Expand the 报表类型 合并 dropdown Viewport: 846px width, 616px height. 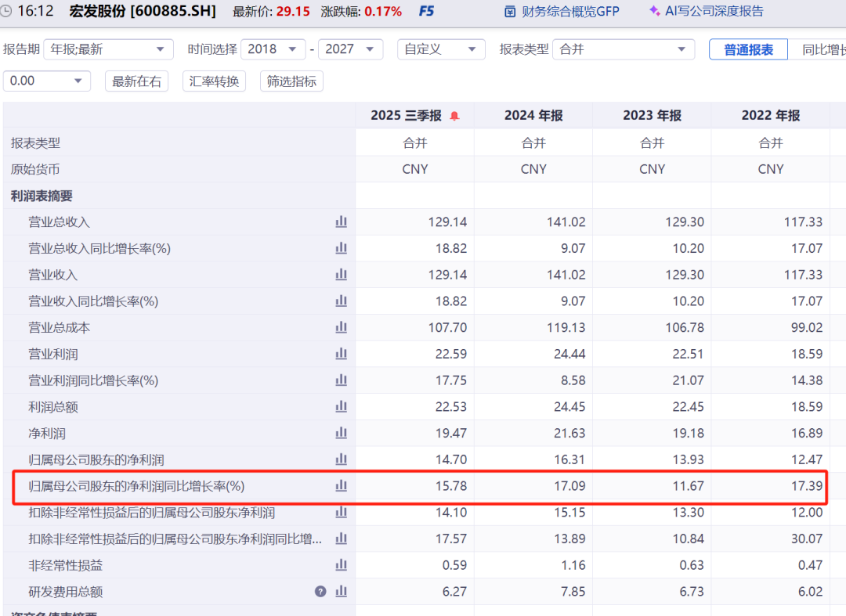(624, 49)
